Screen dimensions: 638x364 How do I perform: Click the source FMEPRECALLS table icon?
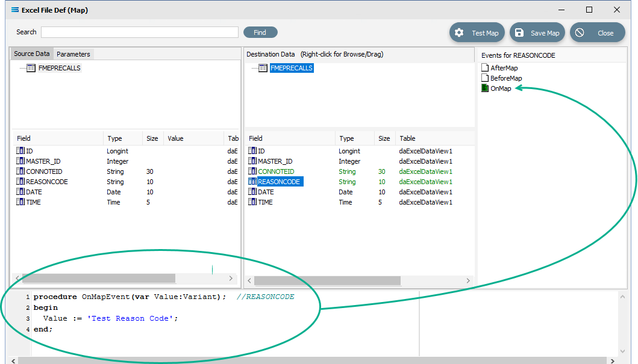[x=31, y=68]
